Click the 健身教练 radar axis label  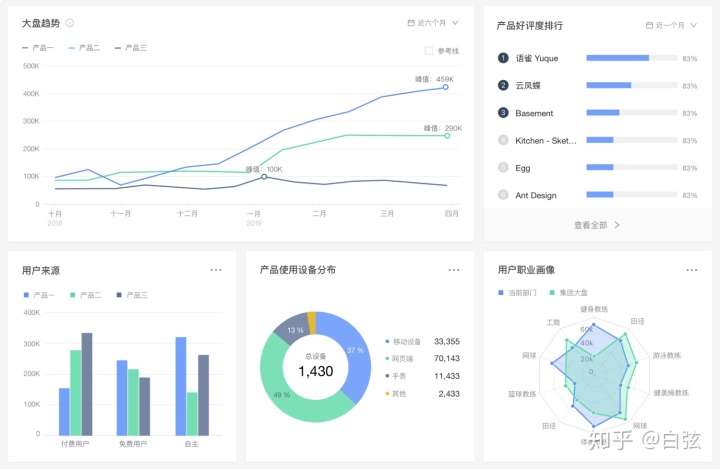pos(594,309)
